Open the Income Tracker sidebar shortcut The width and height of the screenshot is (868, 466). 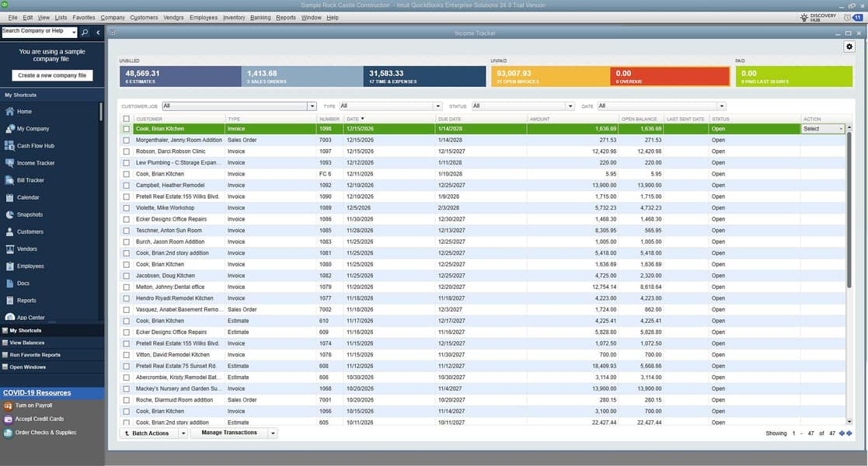[x=37, y=162]
